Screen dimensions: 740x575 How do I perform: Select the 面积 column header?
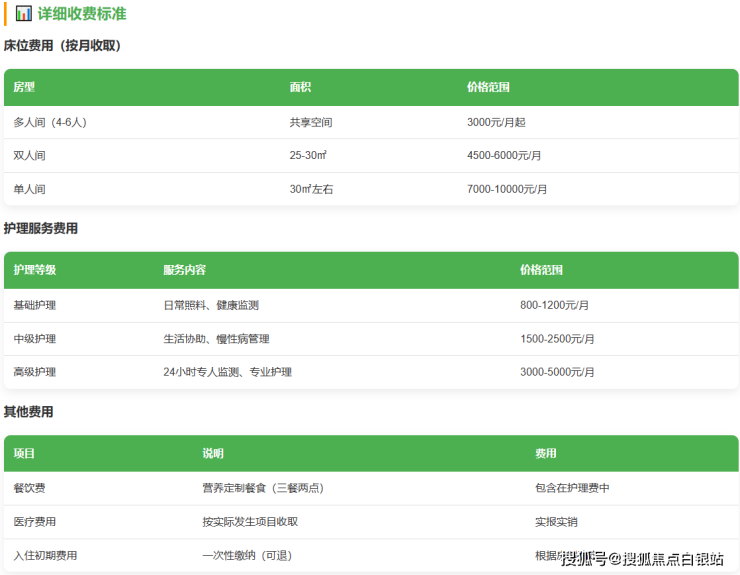300,88
